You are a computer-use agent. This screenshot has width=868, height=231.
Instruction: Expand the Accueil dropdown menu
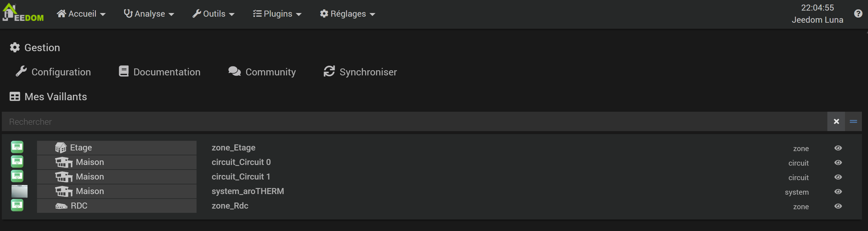(81, 14)
